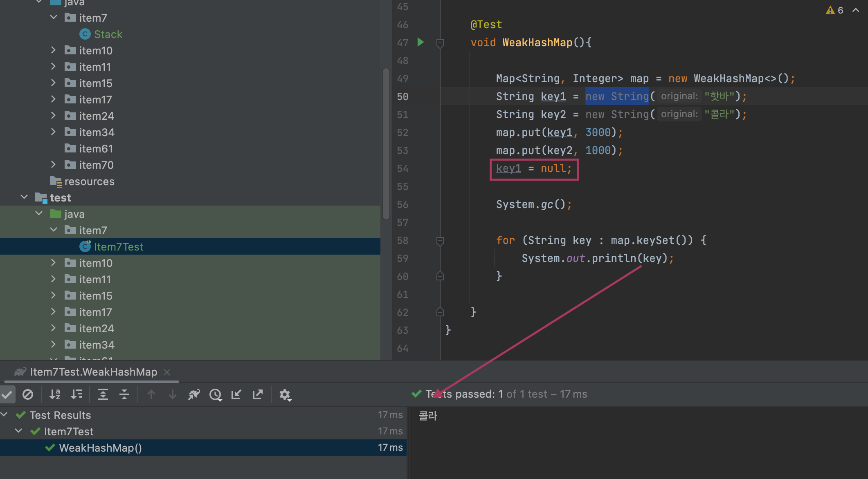Expand item70 package in main
Image resolution: width=868 pixels, height=479 pixels.
(53, 165)
